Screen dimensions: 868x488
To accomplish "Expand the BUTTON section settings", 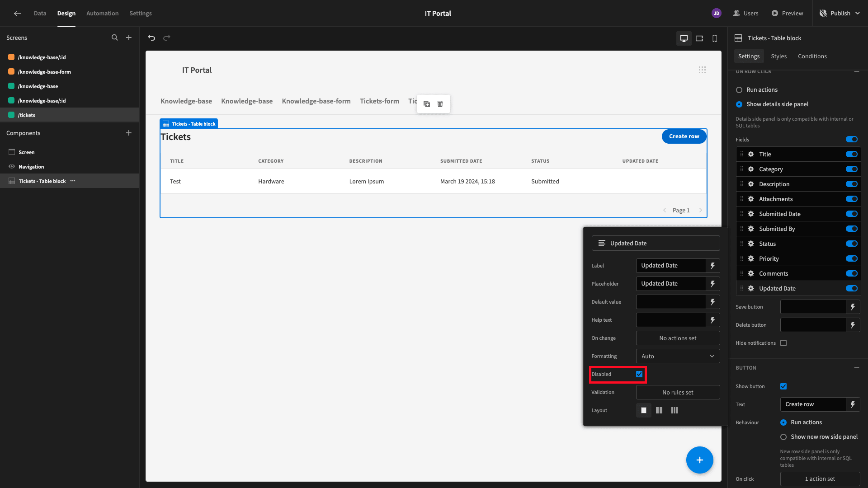I will pyautogui.click(x=857, y=368).
